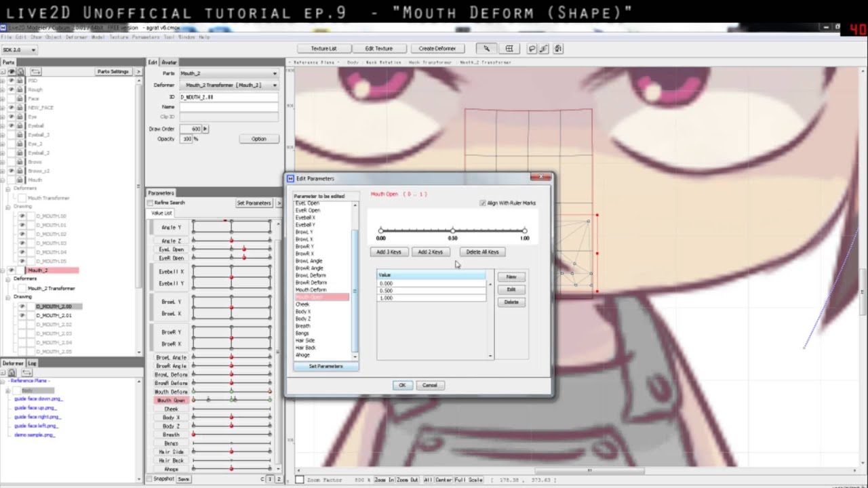Click the ID field containing D_MOUTH_2.00
The height and width of the screenshot is (488, 868).
229,98
